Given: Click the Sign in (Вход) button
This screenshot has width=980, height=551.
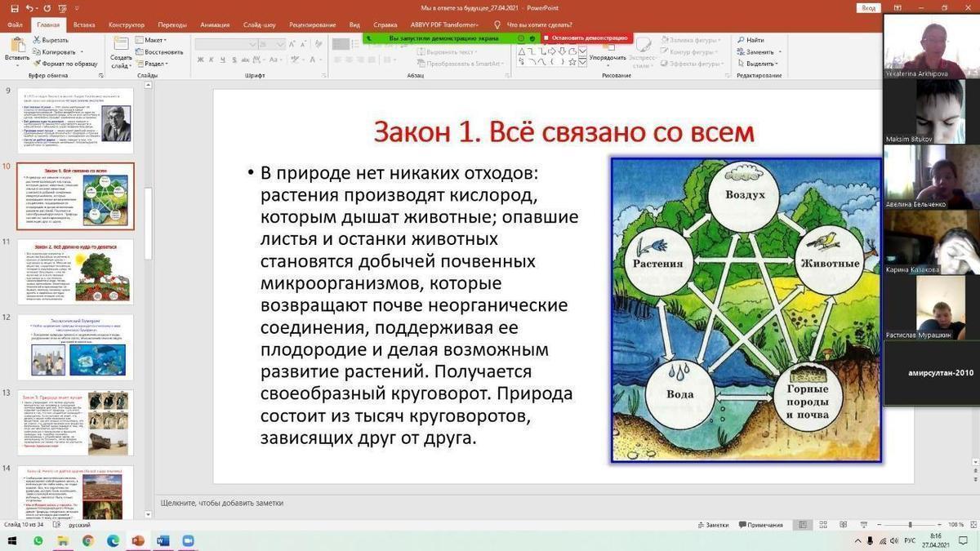Looking at the screenshot, I should pos(869,8).
